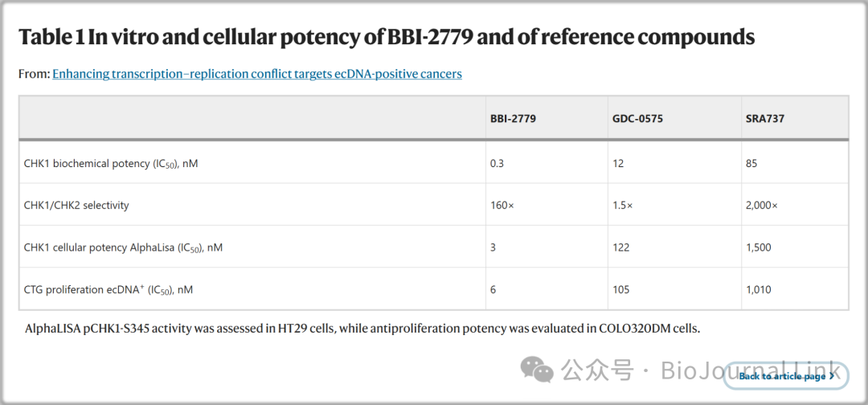Click the 105 proliferation value for GDC-0575
The image size is (868, 405).
click(x=621, y=289)
